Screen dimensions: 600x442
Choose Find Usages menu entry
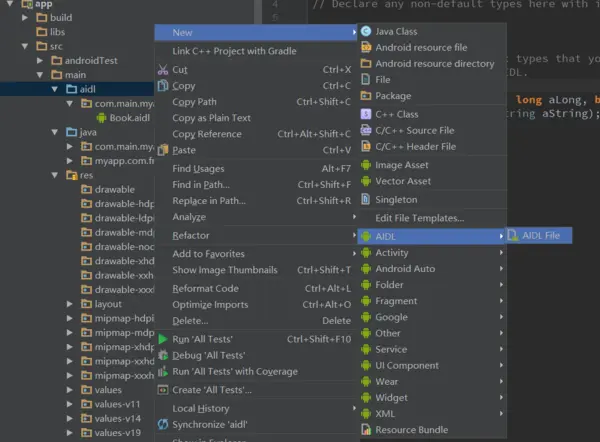[x=256, y=168]
